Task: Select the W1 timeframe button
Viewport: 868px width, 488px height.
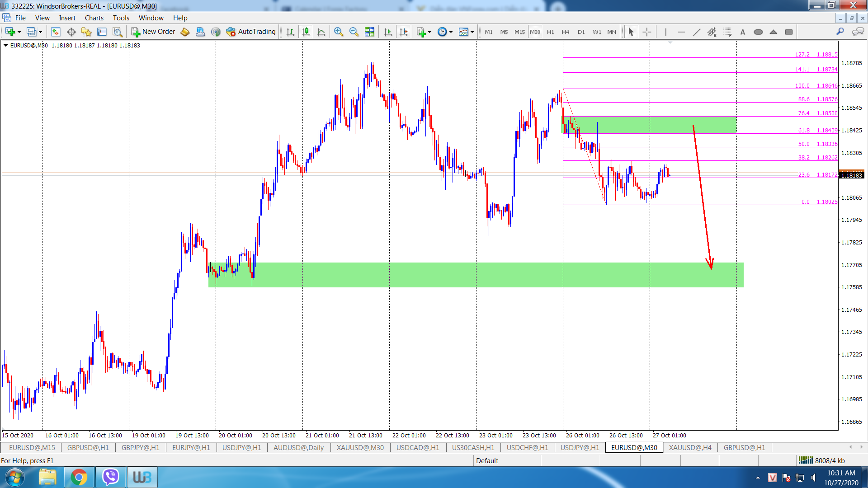Action: (x=597, y=32)
